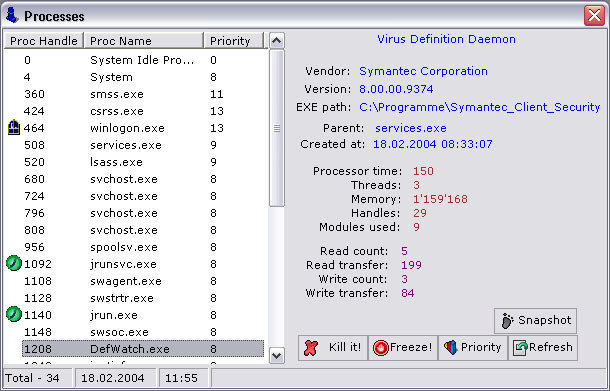Click the Symantec Corporation vendor value

point(423,71)
